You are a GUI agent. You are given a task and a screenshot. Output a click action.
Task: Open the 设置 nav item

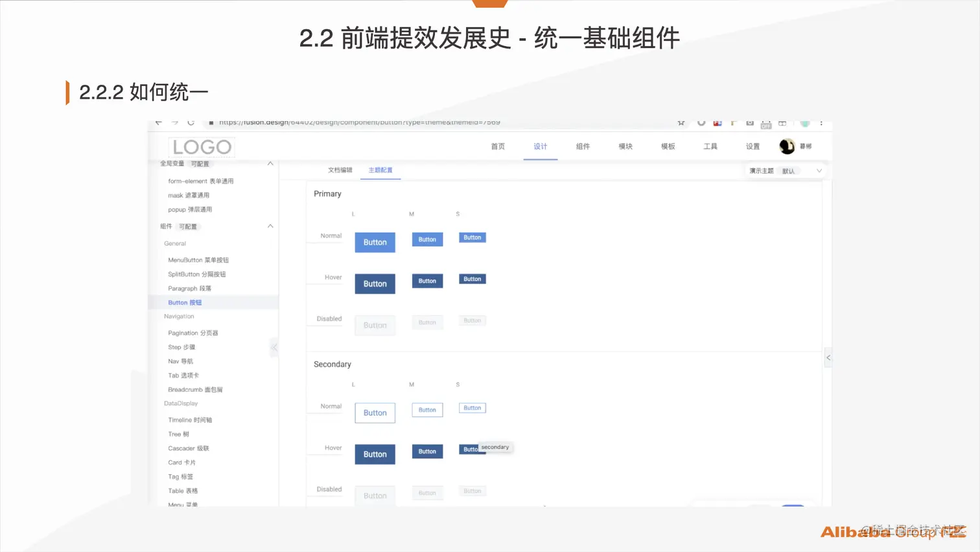[x=752, y=147]
